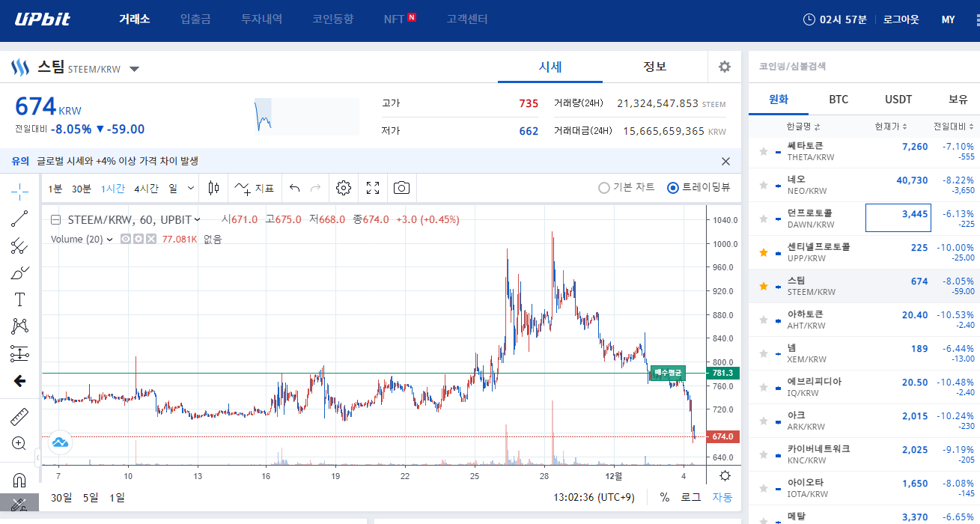The height and width of the screenshot is (524, 980).
Task: Unfavorite 스팀 star in coin list
Action: [x=764, y=286]
